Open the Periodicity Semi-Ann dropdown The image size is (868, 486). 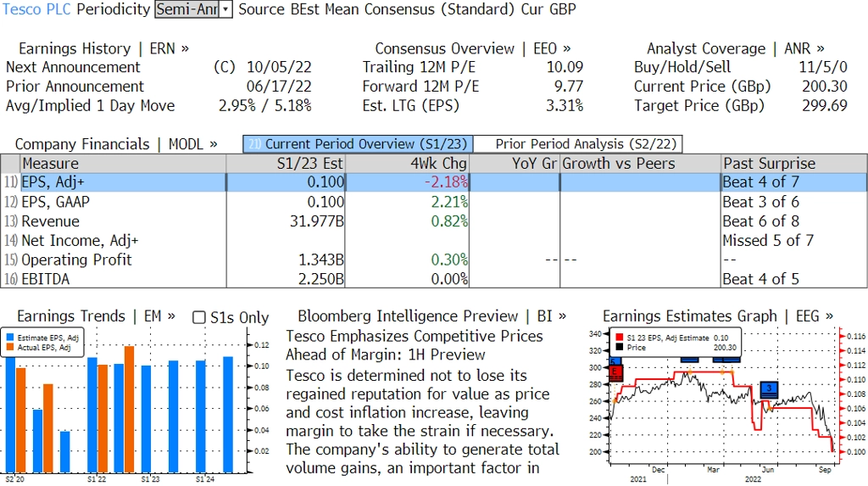[x=193, y=8]
